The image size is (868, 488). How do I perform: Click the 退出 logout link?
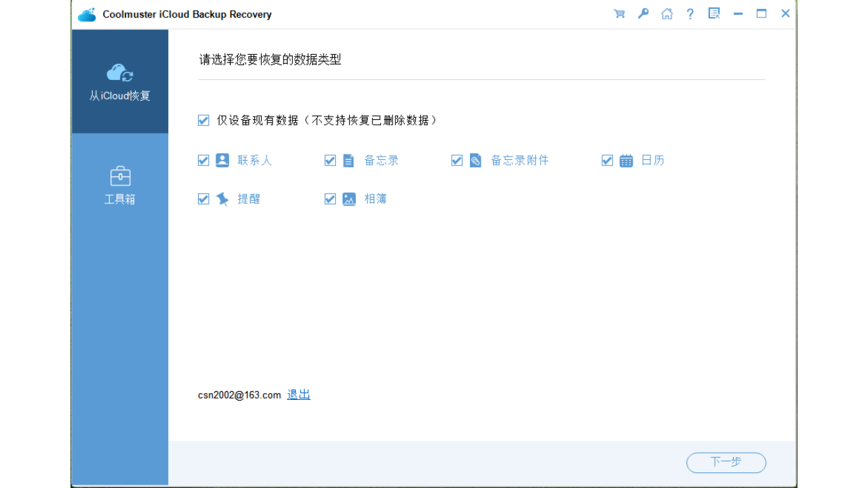coord(298,394)
